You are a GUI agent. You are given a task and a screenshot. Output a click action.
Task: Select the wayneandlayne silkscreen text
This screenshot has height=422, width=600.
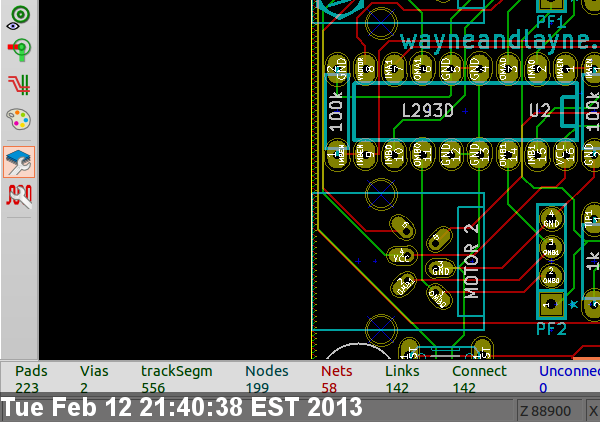point(499,41)
